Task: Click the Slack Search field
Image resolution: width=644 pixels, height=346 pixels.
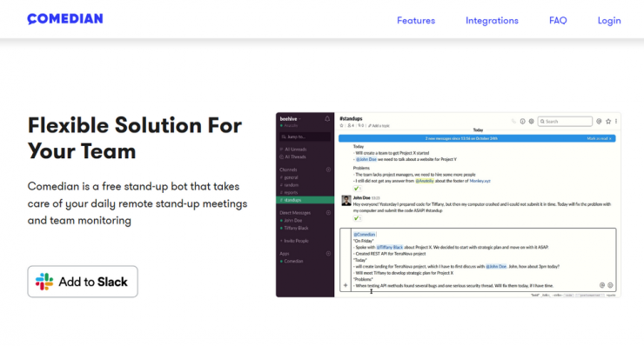Action: (565, 121)
